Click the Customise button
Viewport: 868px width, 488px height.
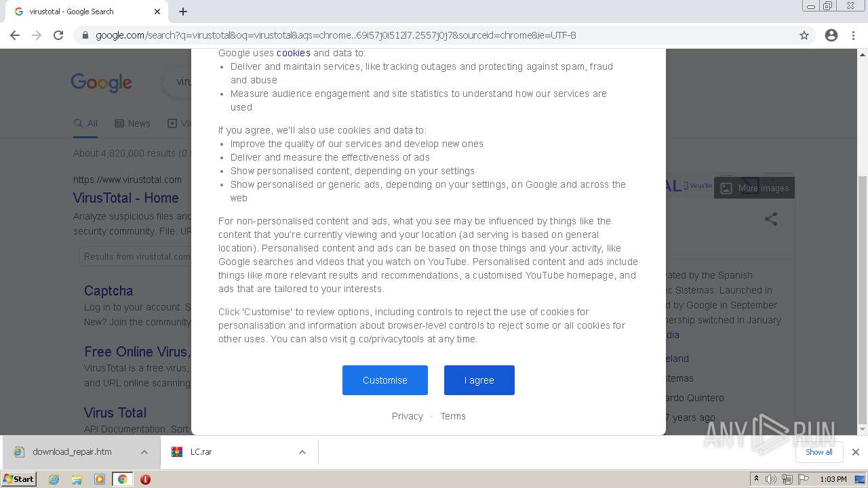pyautogui.click(x=385, y=380)
